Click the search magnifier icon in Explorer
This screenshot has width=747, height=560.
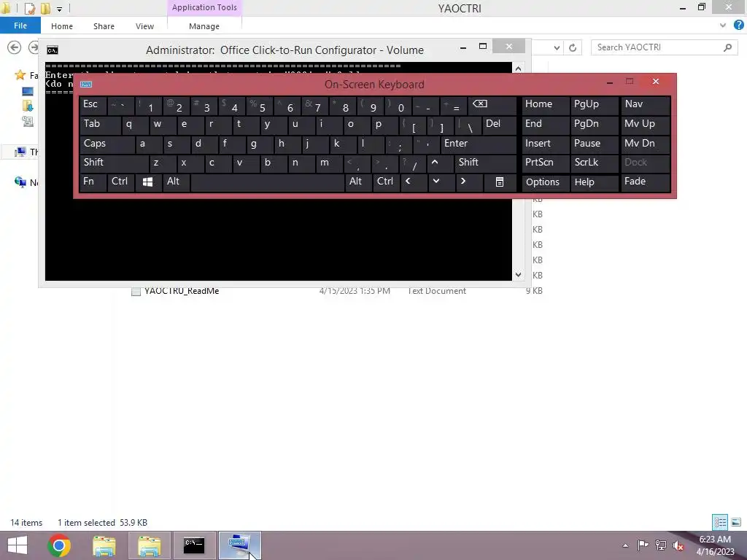(727, 47)
